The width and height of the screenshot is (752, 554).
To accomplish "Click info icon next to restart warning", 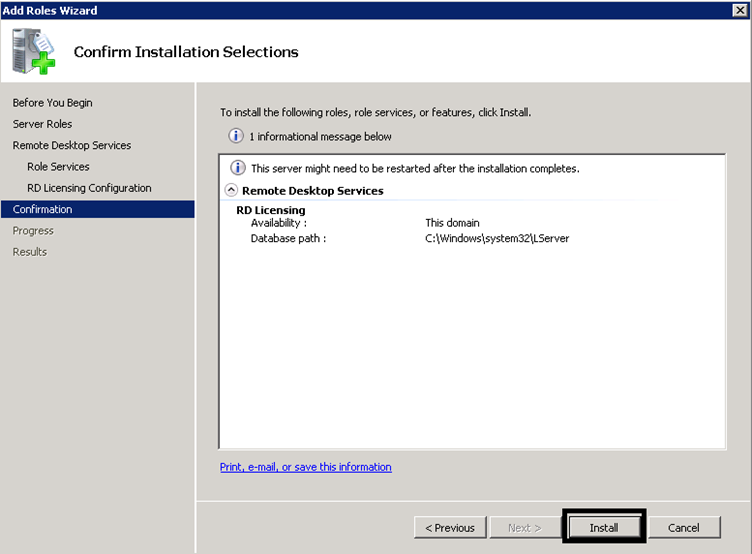I will click(x=238, y=168).
